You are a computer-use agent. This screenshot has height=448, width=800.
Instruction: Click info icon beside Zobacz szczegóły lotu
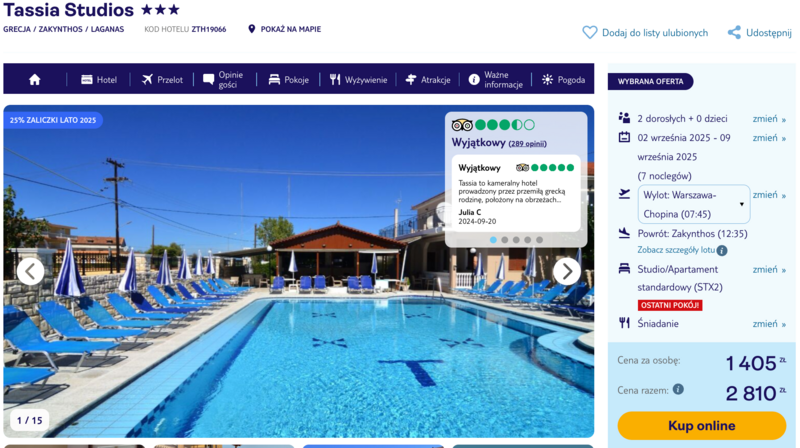721,251
